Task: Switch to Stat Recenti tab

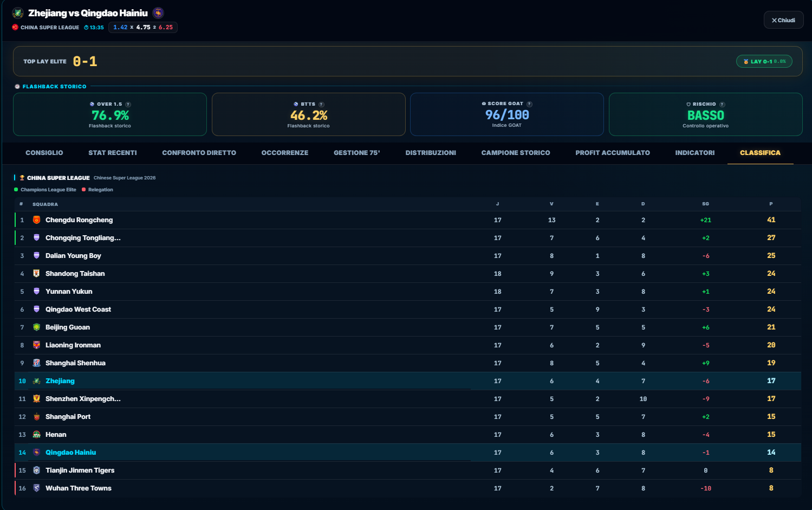Action: (113, 153)
